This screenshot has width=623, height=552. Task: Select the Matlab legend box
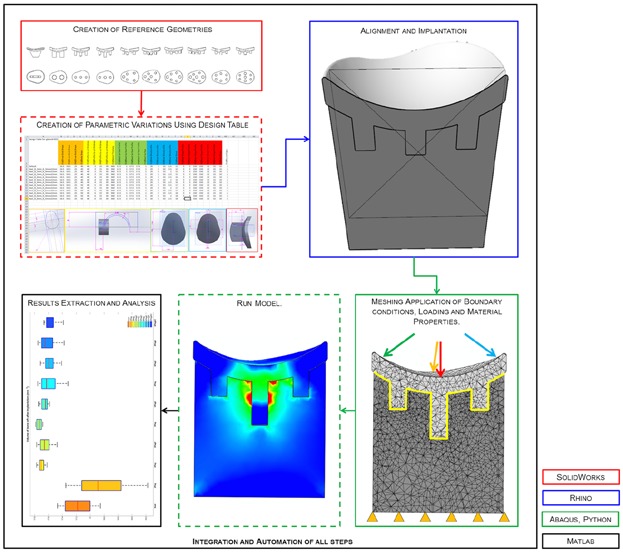coord(580,541)
